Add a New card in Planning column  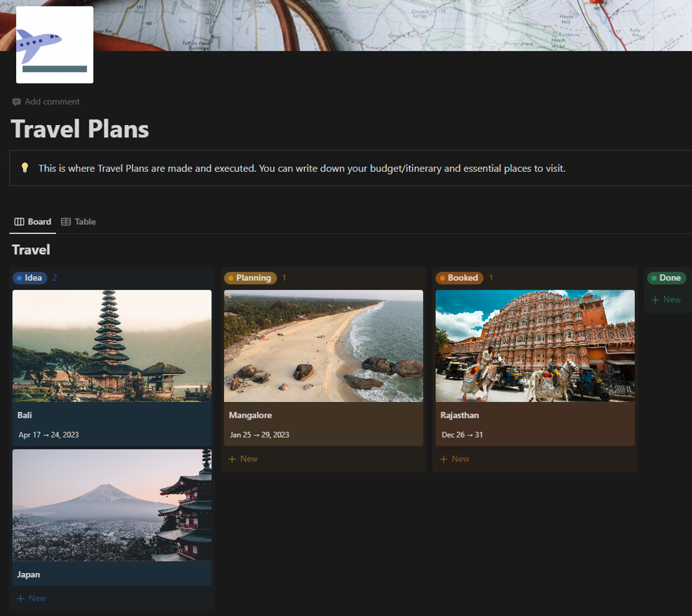tap(243, 459)
